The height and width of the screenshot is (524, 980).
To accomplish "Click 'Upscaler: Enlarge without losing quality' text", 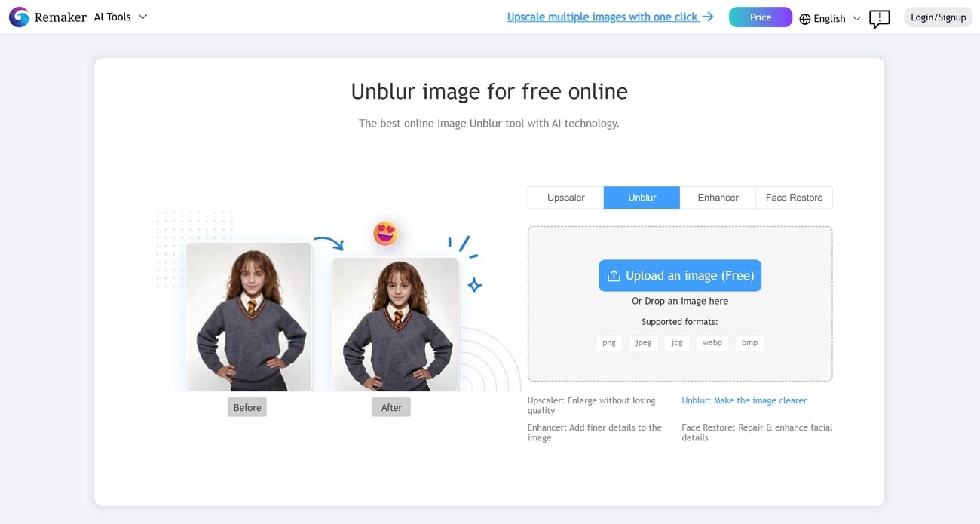I will pos(592,406).
